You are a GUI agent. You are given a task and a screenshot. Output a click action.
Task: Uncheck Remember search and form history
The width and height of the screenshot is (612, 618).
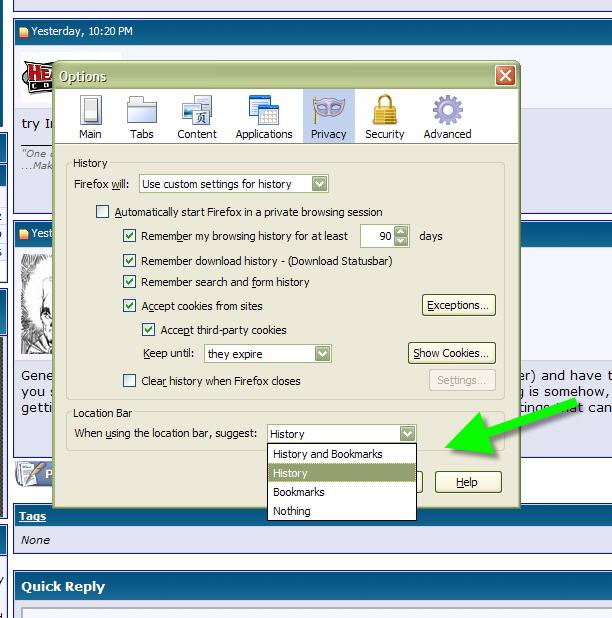(x=129, y=282)
